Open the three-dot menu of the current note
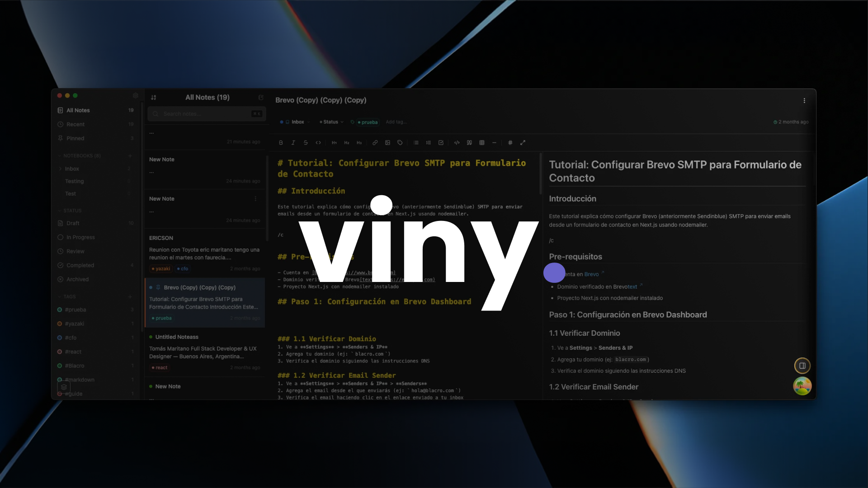 pos(805,100)
